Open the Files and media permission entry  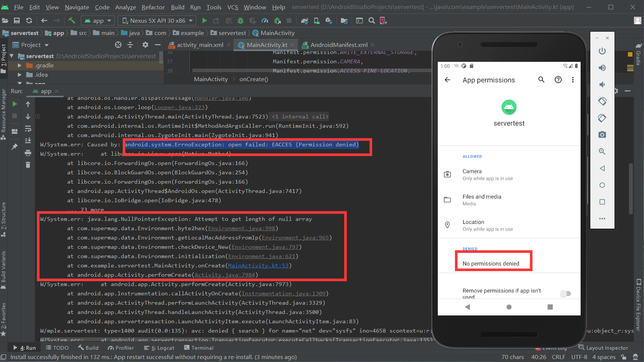[x=509, y=200]
